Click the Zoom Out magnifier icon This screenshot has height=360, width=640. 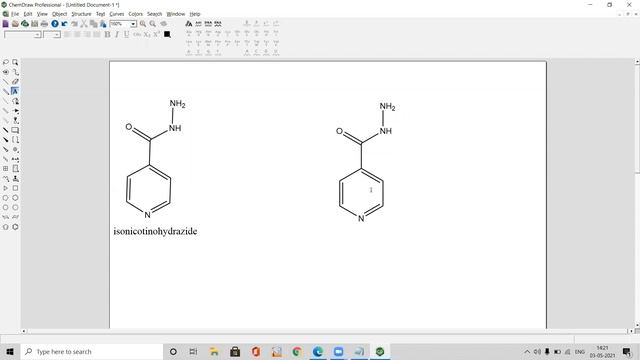153,24
